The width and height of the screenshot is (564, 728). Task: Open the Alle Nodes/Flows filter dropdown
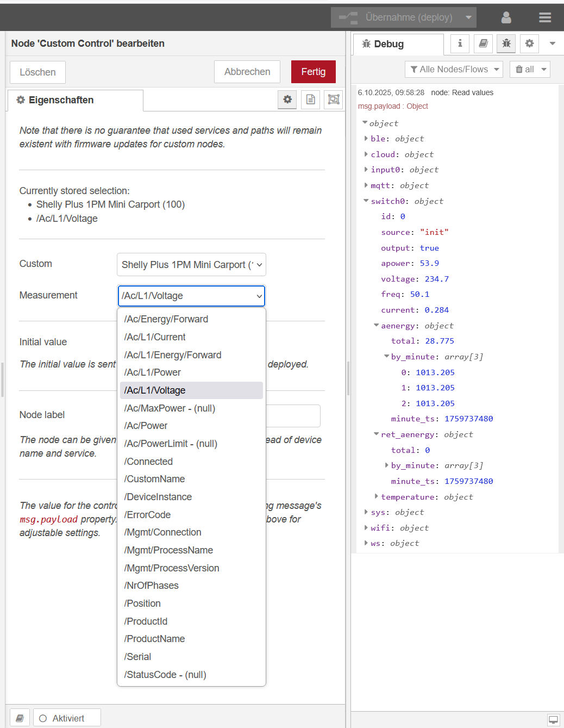pos(454,70)
